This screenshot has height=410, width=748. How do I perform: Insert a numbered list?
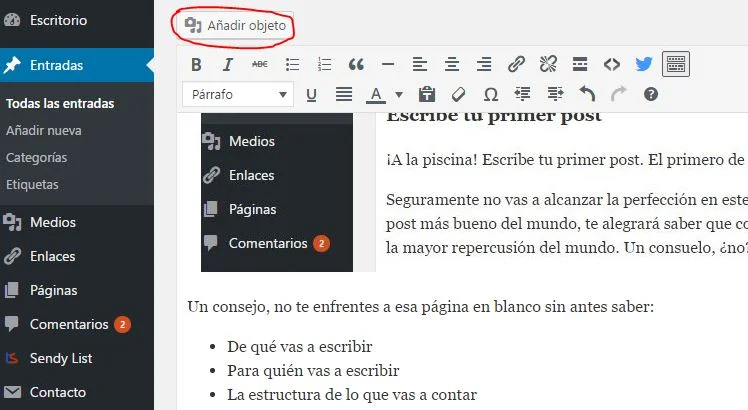[x=324, y=64]
